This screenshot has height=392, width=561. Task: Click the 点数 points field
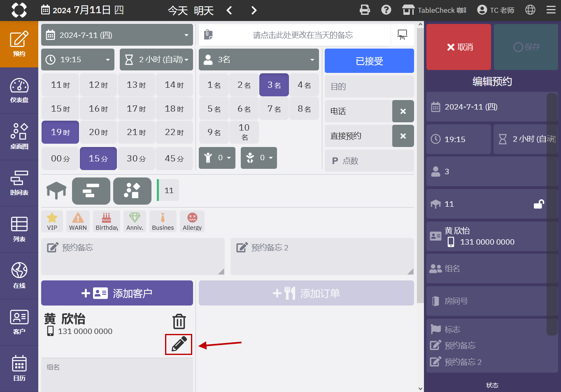(369, 161)
